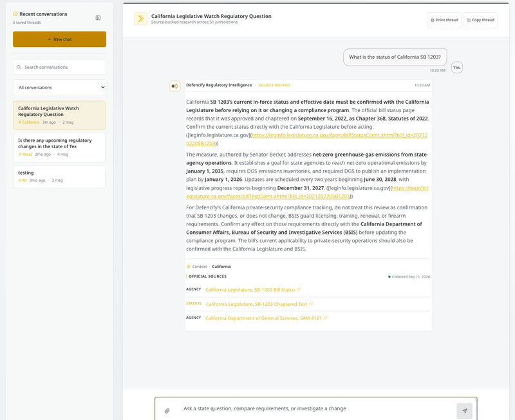Click external-link icon next to SAM 4121
515x420 pixels.
click(325, 318)
